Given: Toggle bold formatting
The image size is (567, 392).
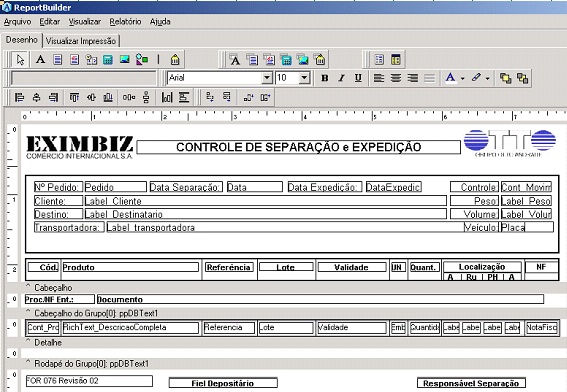Looking at the screenshot, I should click(325, 78).
